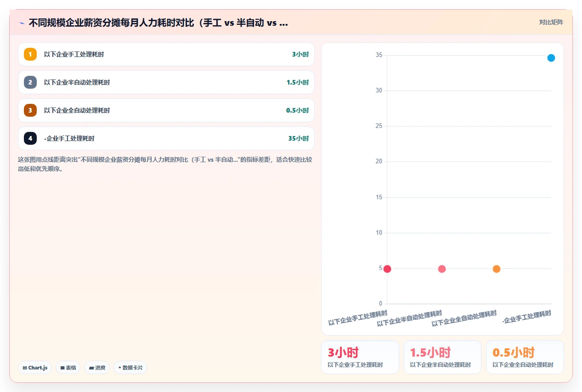This screenshot has height=392, width=582.
Task: Open the 以下企业手工处理耗时 list row
Action: click(x=166, y=54)
